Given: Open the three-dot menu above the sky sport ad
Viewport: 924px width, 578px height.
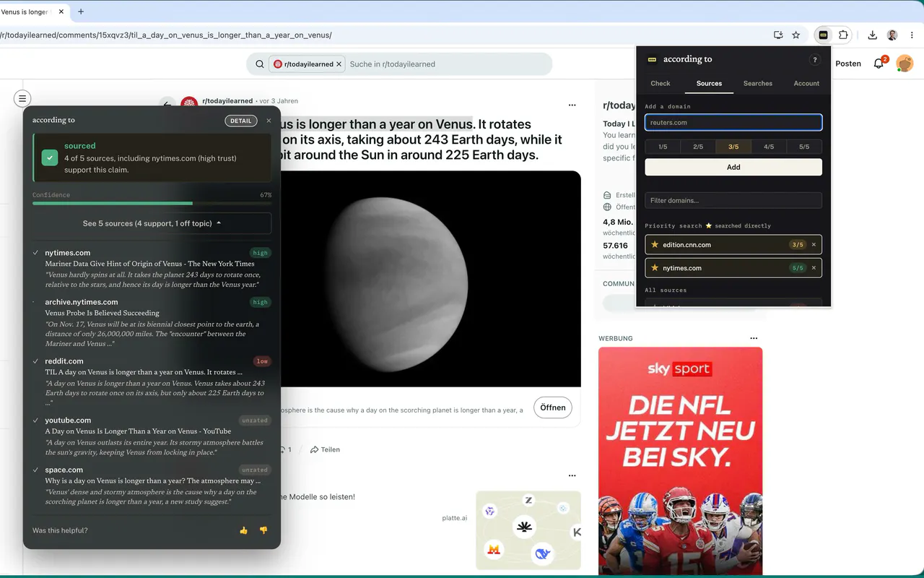Looking at the screenshot, I should point(754,338).
